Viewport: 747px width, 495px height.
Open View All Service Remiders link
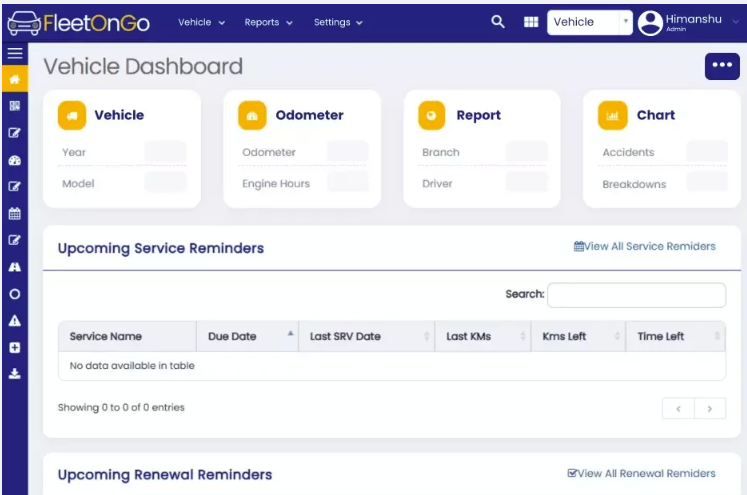click(x=645, y=246)
